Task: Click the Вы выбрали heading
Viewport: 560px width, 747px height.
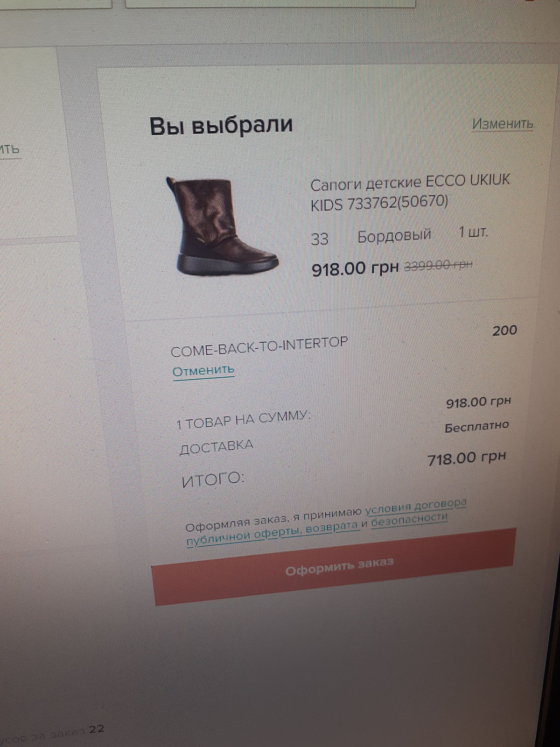Action: [221, 125]
